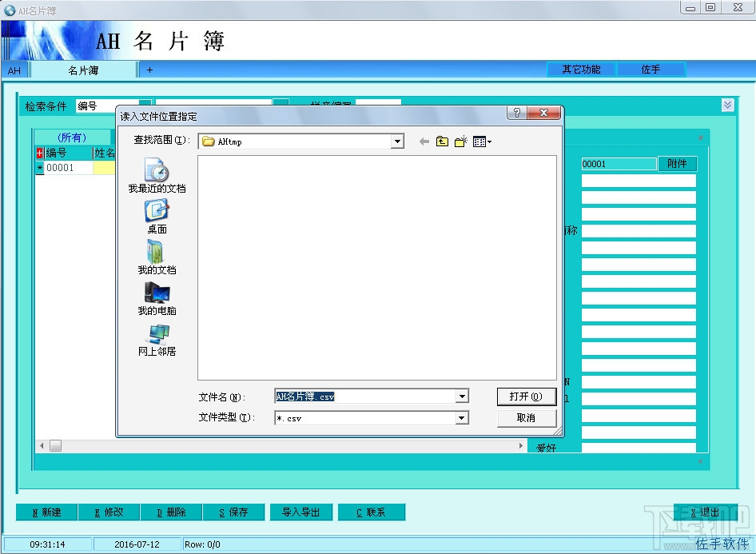Viewport: 756px width, 554px height.
Task: Click the help question mark icon
Action: click(515, 113)
